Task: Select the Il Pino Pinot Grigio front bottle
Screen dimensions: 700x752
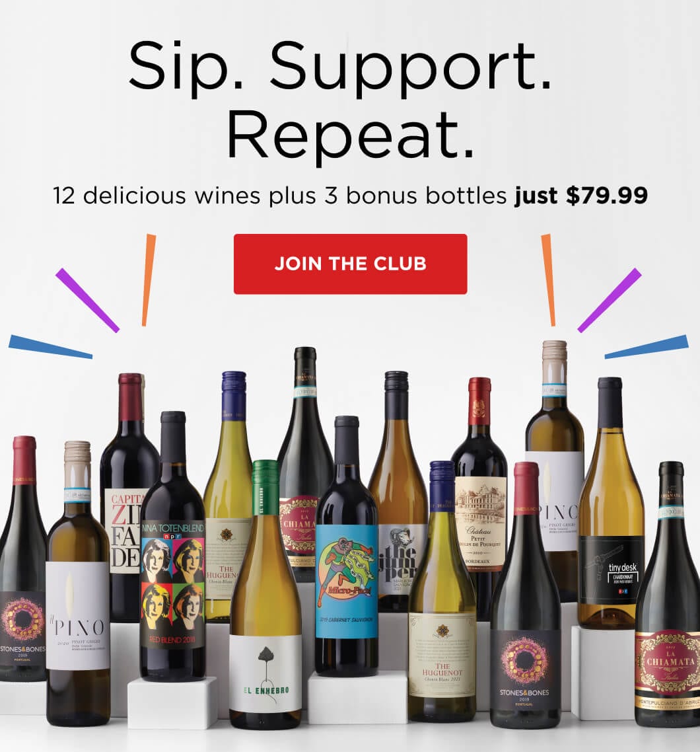Action: click(x=78, y=583)
